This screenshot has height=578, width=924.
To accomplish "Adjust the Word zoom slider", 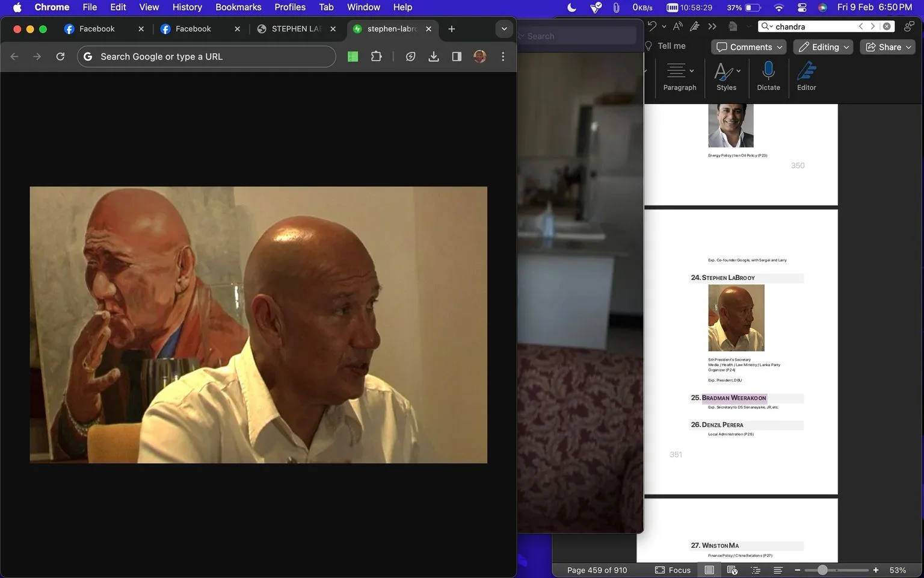I will click(x=822, y=570).
